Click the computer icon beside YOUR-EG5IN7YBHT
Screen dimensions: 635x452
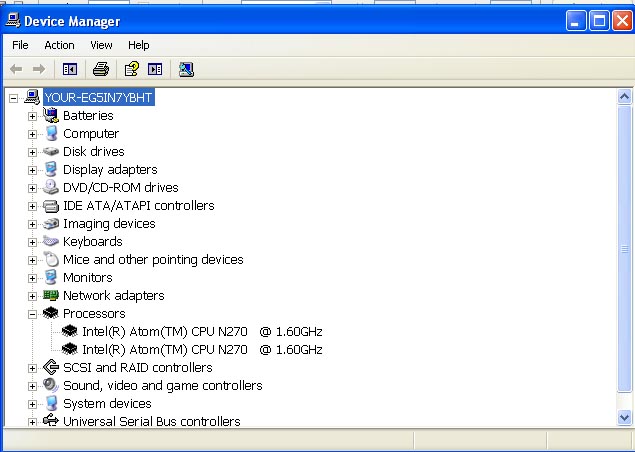[x=32, y=97]
